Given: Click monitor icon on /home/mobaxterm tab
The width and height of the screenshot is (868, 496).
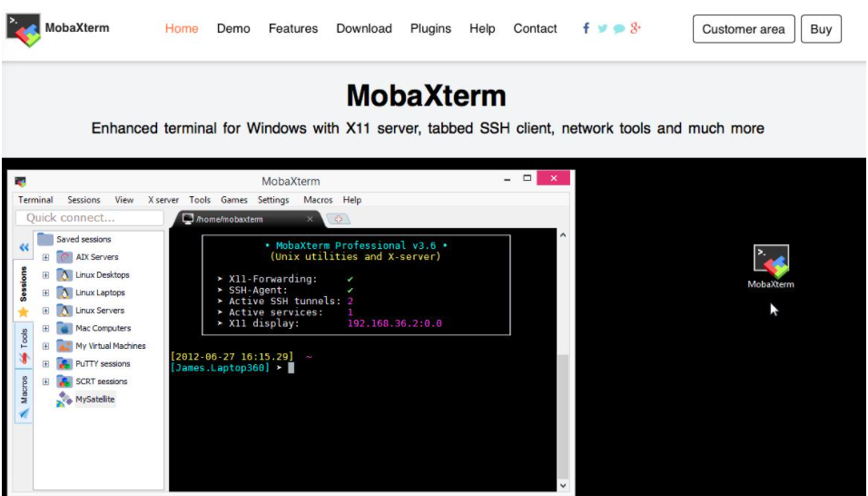Looking at the screenshot, I should [x=188, y=219].
